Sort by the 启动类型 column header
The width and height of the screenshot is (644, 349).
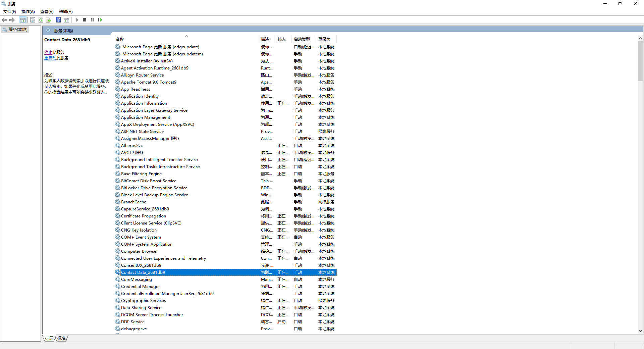304,39
